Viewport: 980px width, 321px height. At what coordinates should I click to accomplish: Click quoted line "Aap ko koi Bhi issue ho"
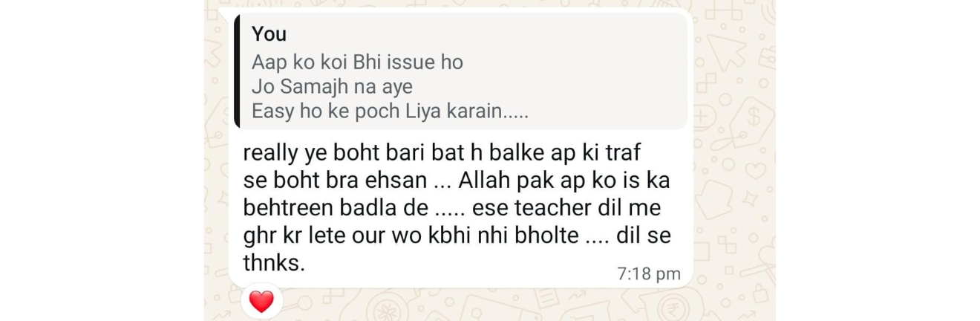point(357,62)
